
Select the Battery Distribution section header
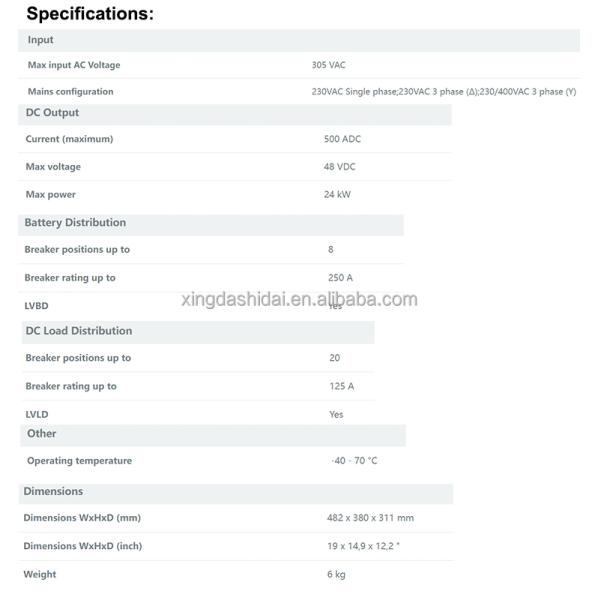click(x=75, y=223)
